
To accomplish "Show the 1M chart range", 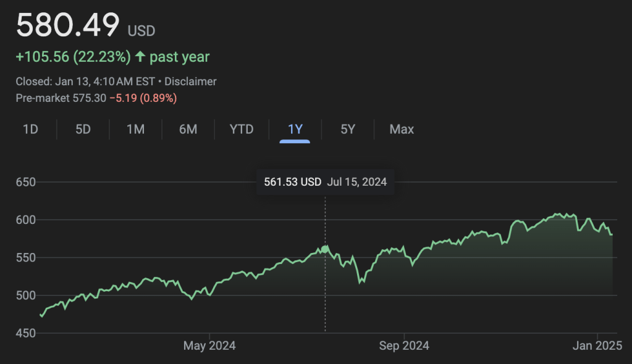I will coord(135,130).
